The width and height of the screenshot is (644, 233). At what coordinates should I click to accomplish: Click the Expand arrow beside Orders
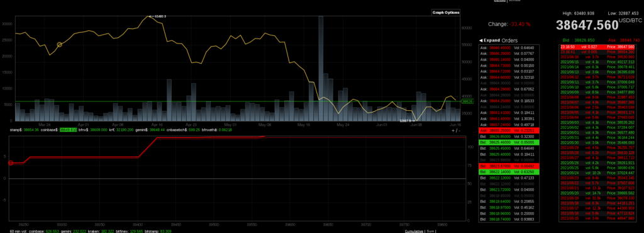pos(481,40)
